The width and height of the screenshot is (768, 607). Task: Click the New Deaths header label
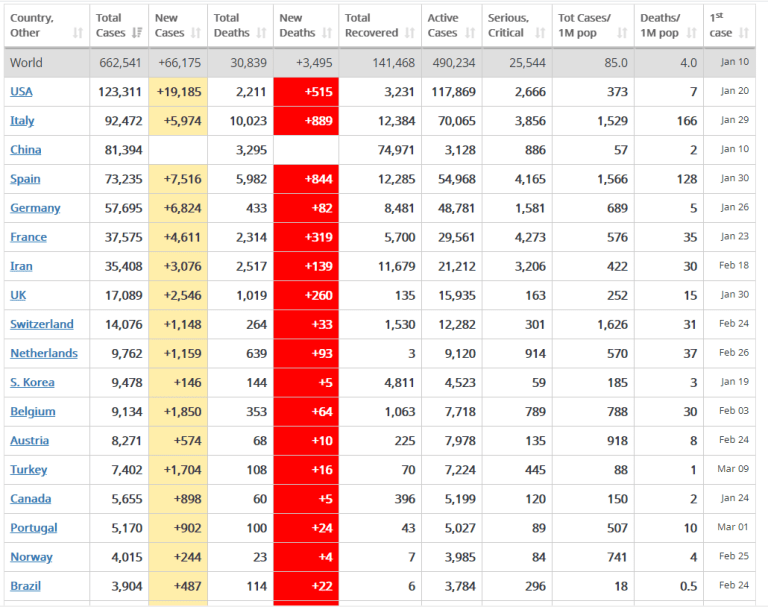click(297, 25)
